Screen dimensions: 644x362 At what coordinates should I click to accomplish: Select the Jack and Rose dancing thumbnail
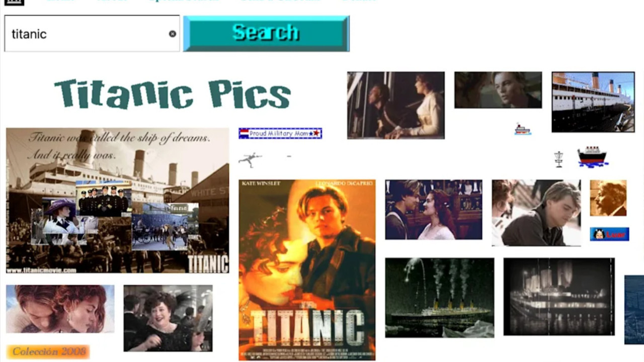click(x=433, y=210)
